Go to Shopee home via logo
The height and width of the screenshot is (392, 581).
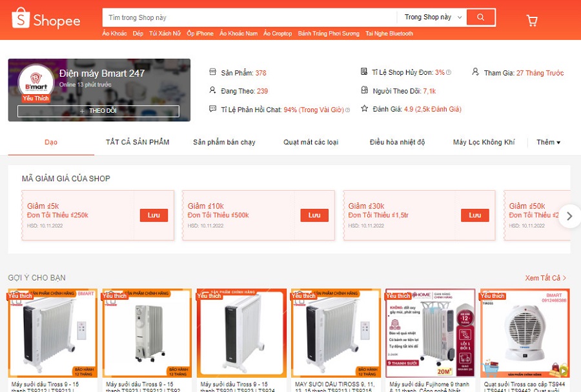(46, 19)
